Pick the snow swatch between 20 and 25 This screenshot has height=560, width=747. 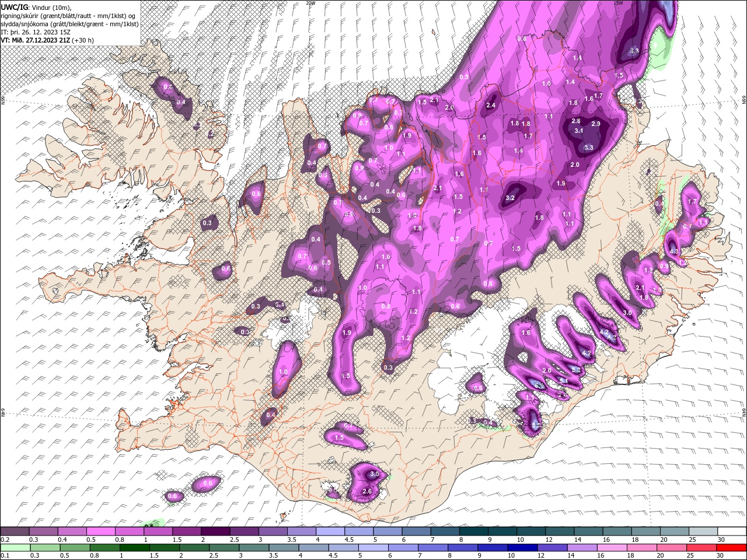[675, 531]
